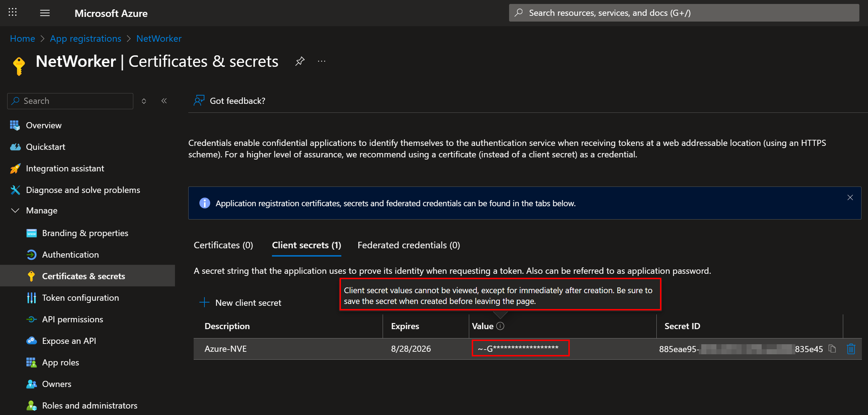The image size is (868, 415).
Task: Switch to the Certificates tab
Action: point(223,245)
